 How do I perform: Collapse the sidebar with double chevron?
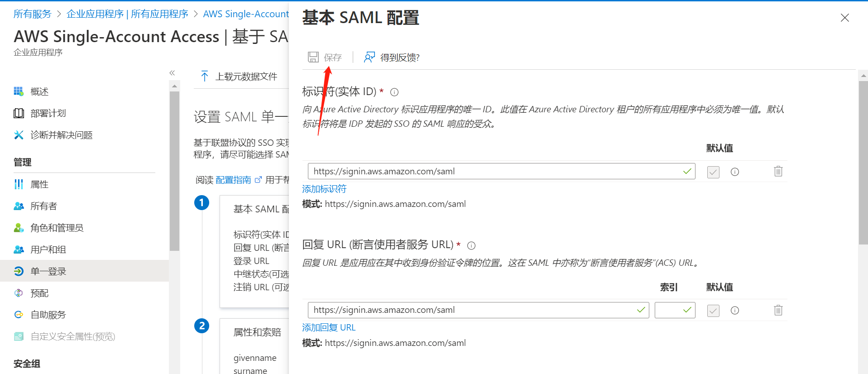pos(172,73)
